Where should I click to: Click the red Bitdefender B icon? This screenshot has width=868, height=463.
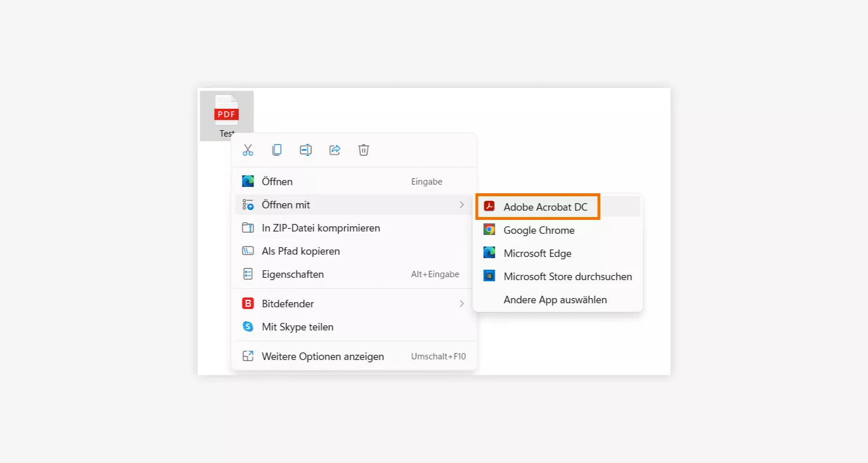coord(248,303)
